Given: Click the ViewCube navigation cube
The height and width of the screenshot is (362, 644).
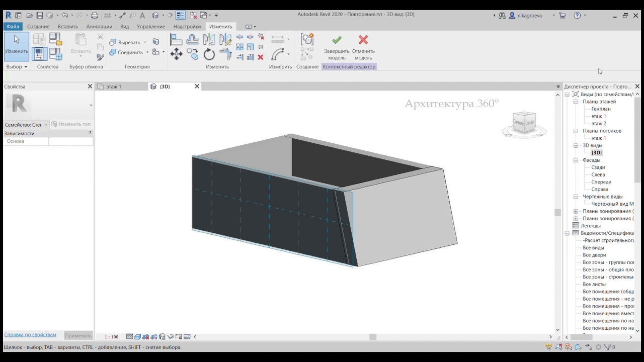Looking at the screenshot, I should (x=524, y=123).
